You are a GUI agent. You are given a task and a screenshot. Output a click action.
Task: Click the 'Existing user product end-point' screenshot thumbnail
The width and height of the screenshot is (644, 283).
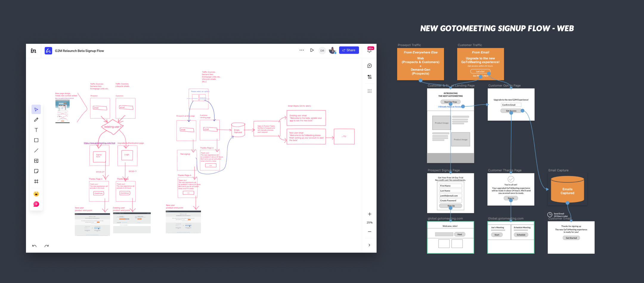coord(132,223)
